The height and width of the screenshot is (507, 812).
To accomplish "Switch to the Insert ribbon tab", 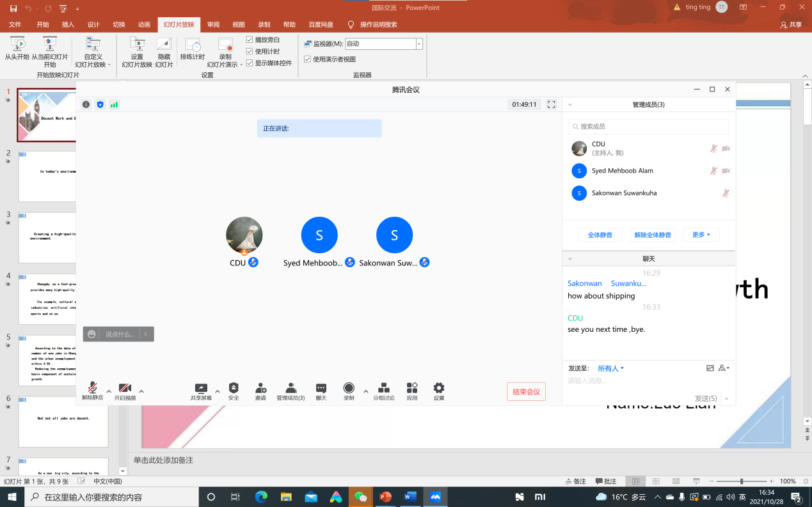I will click(68, 24).
